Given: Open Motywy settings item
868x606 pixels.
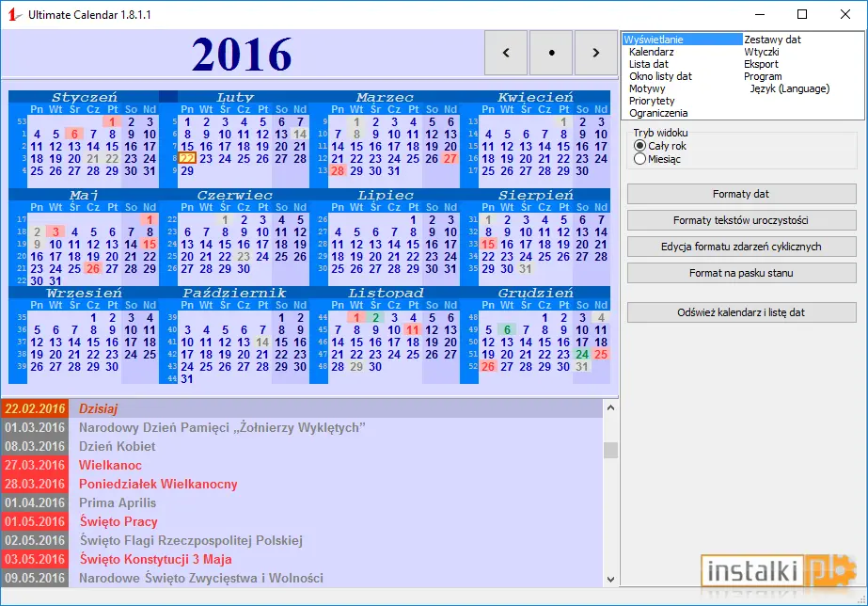Looking at the screenshot, I should pos(647,88).
